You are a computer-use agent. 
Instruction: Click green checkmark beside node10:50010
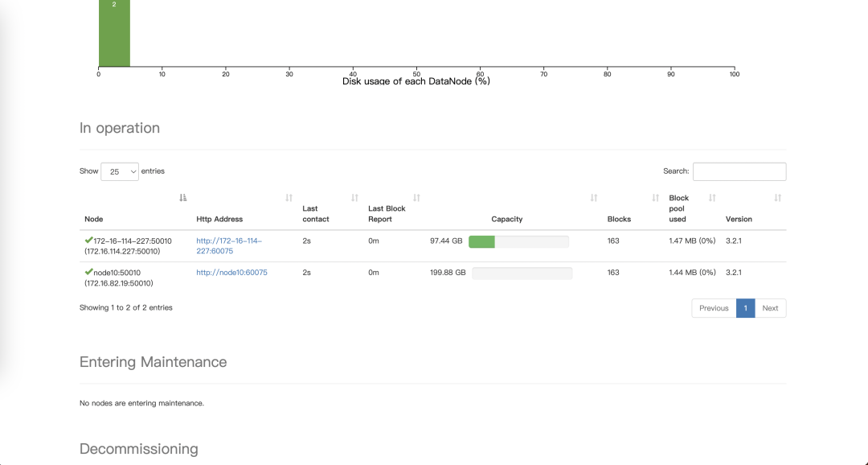[x=88, y=272]
